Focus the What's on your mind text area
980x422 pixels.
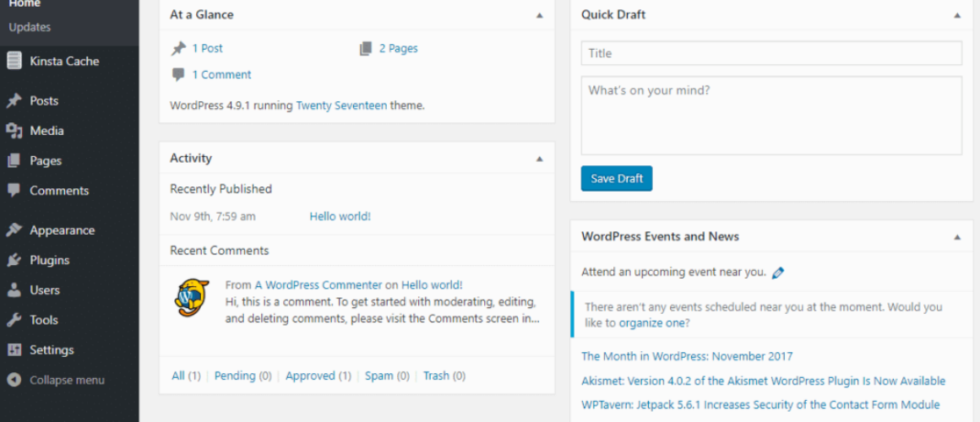[x=771, y=116]
